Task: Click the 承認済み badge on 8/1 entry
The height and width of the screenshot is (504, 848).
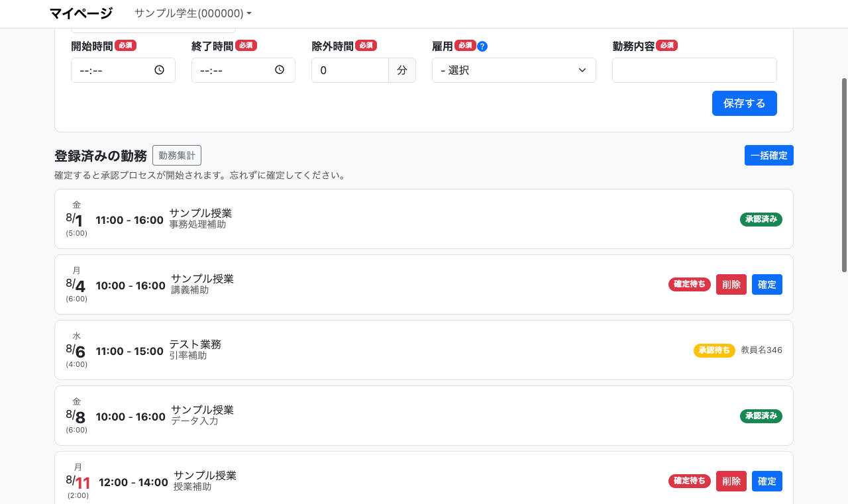Action: (761, 219)
